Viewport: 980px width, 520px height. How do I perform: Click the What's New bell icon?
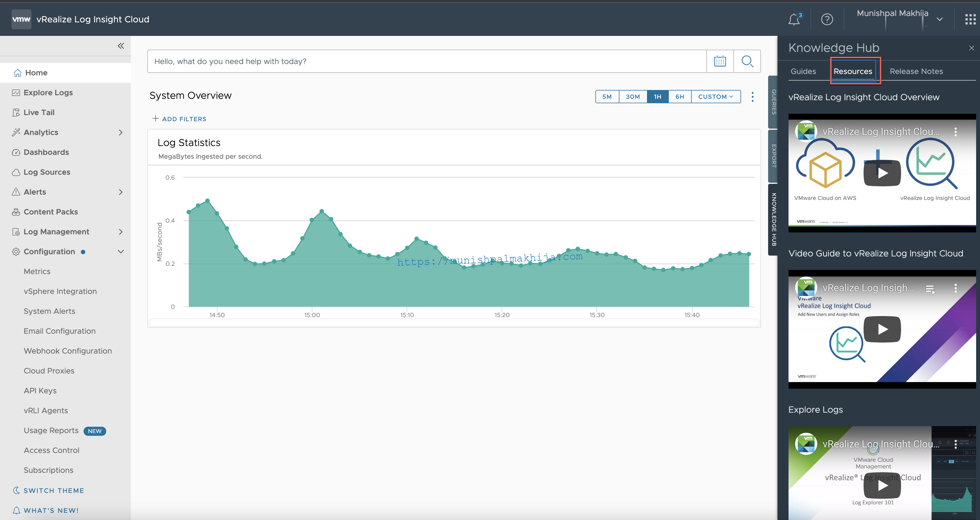[16, 510]
